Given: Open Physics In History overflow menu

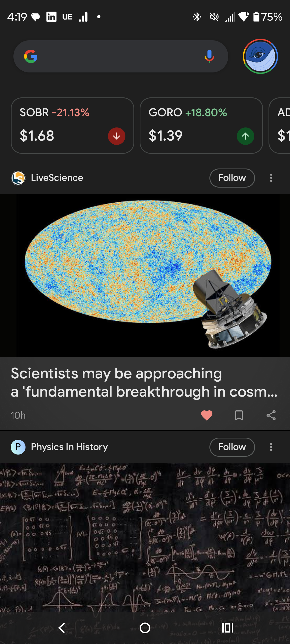Looking at the screenshot, I should tap(271, 447).
